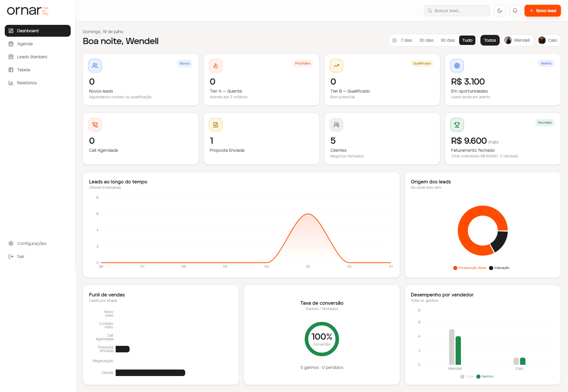Select the 30 dias period filter

point(426,40)
